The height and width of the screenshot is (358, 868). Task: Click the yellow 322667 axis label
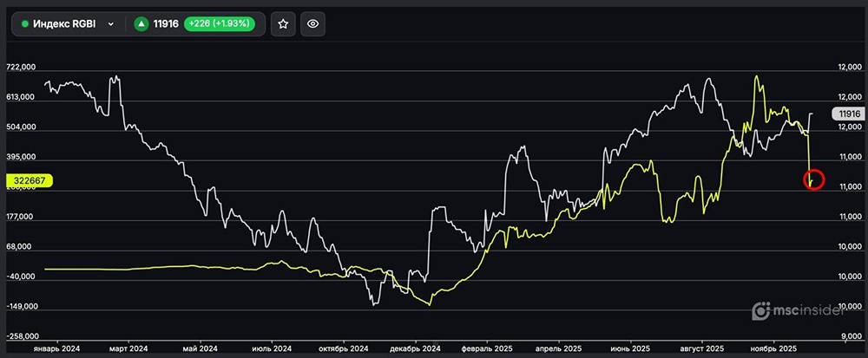point(29,181)
